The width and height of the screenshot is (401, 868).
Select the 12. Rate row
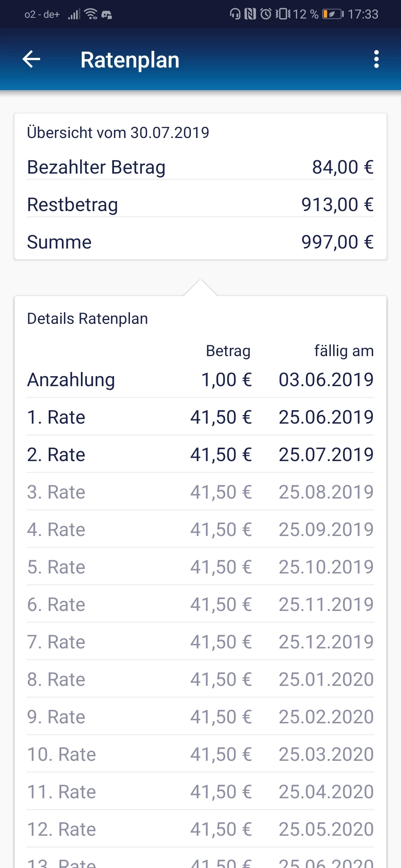(x=200, y=829)
